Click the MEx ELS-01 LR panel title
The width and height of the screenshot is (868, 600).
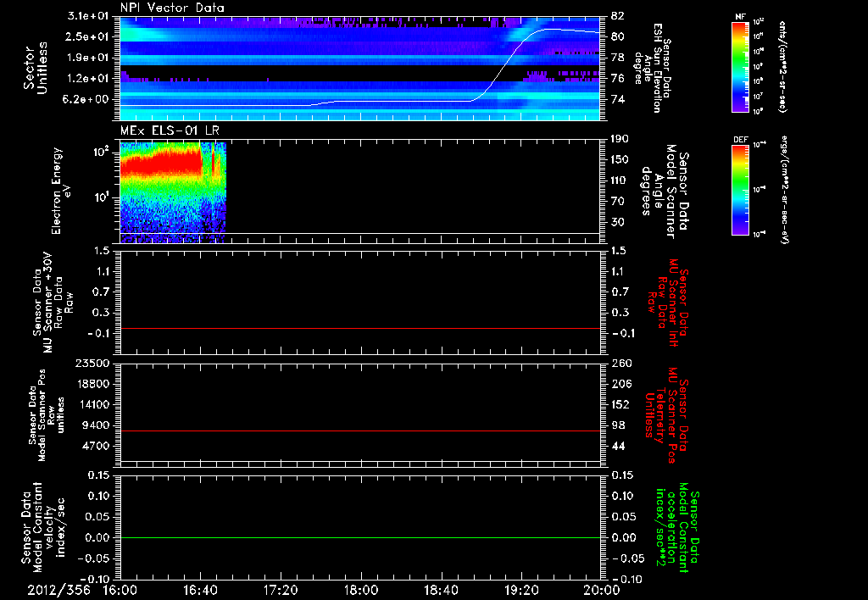pos(170,131)
